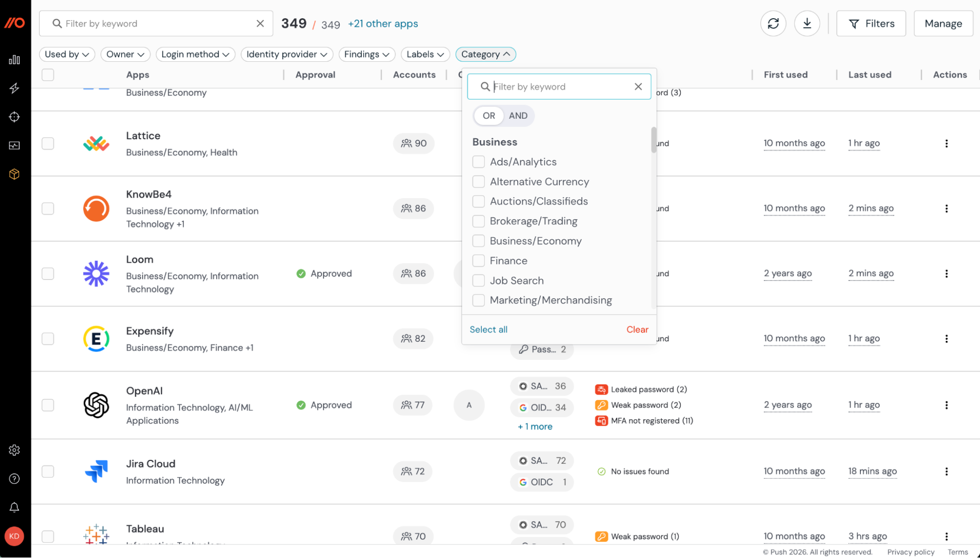Open actions menu for Loom row

[x=947, y=274]
